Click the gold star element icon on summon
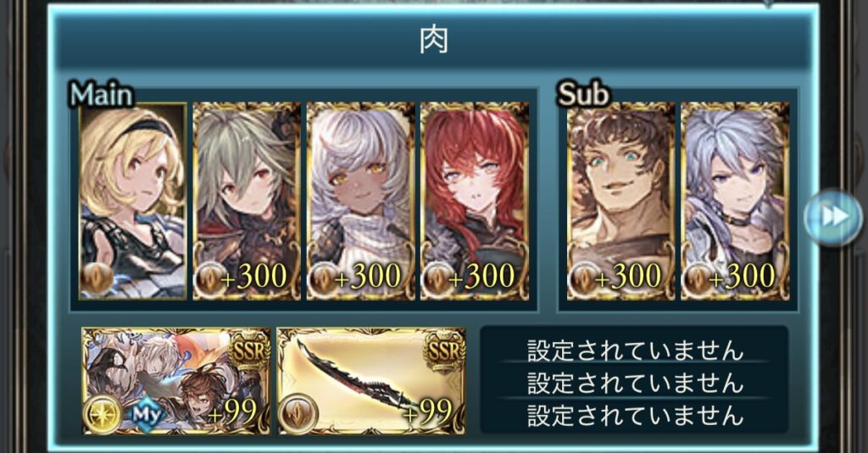 (103, 414)
